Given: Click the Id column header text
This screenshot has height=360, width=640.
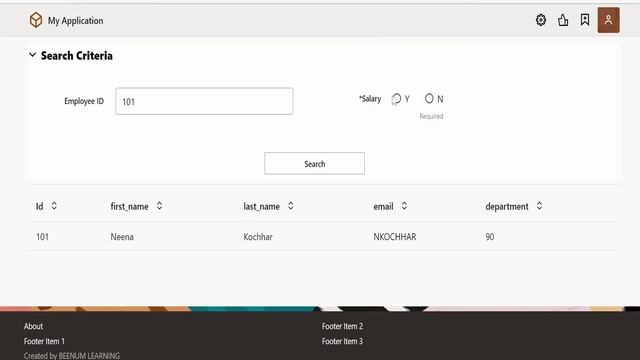Looking at the screenshot, I should tap(39, 207).
